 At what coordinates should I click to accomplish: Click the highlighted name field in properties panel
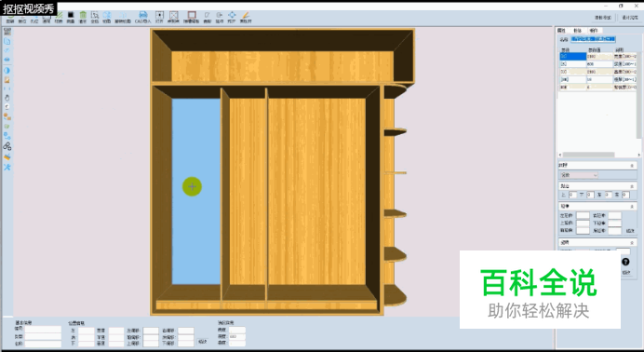[x=593, y=39]
